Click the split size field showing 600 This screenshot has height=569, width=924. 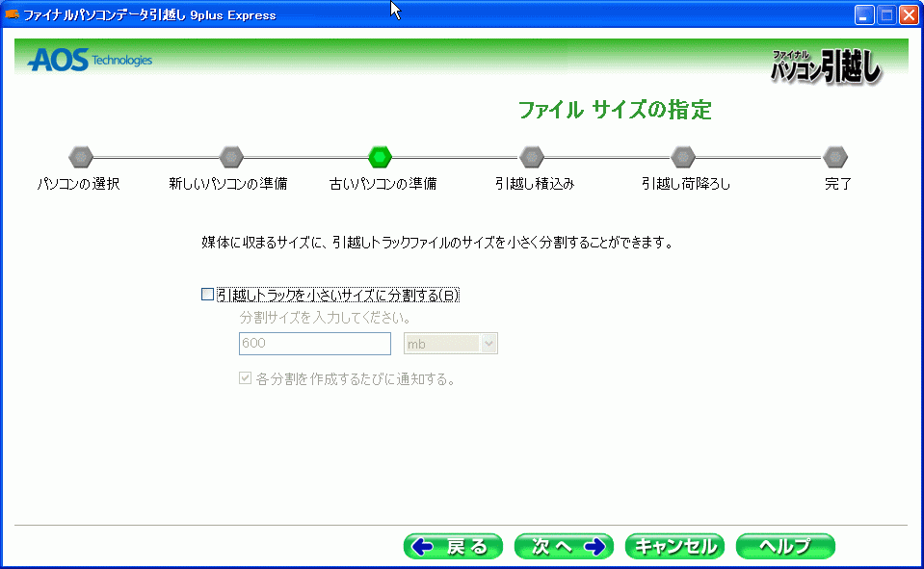[x=314, y=344]
